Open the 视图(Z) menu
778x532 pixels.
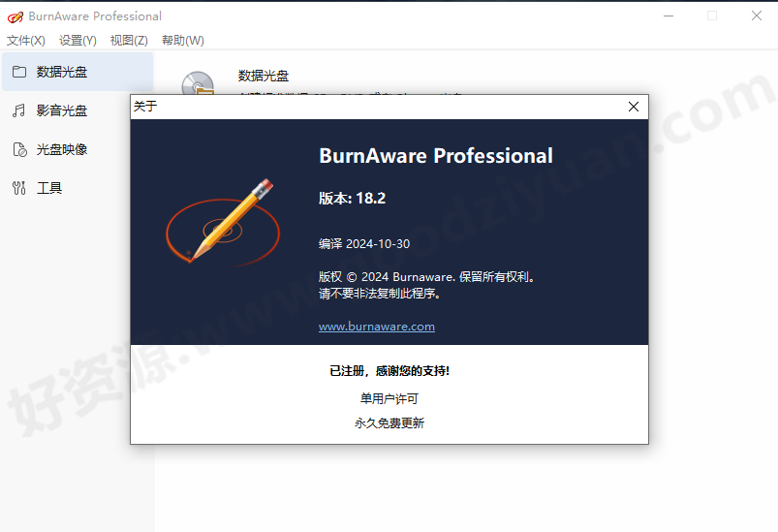click(x=129, y=40)
